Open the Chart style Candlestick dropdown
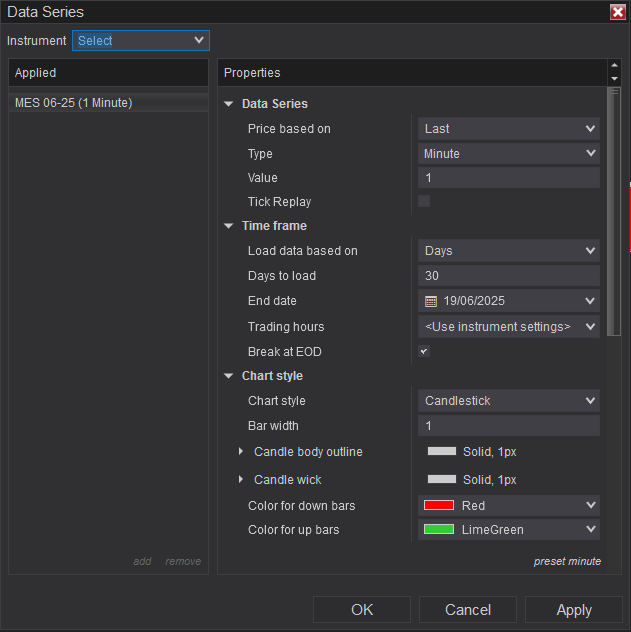 509,401
